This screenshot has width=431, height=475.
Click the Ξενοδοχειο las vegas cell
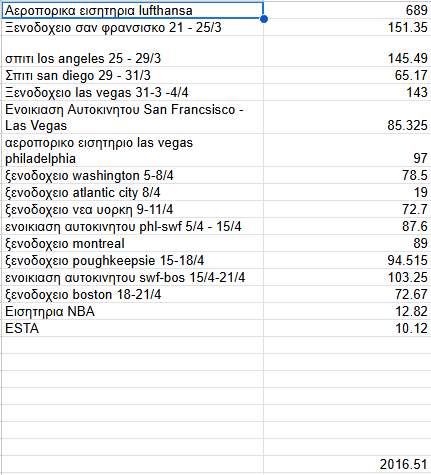[x=133, y=92]
